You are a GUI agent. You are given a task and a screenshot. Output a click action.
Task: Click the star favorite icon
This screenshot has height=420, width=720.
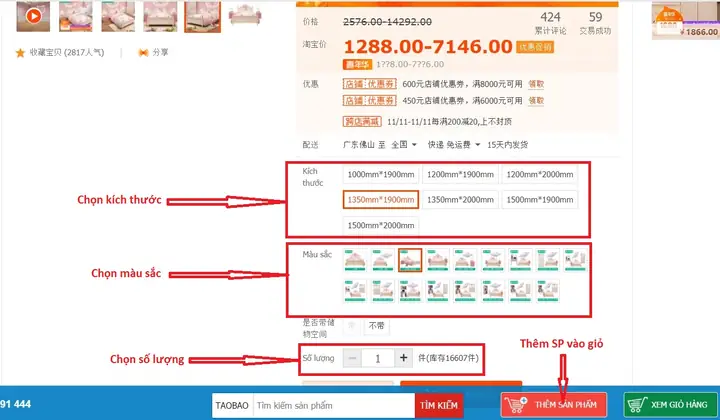pos(20,53)
